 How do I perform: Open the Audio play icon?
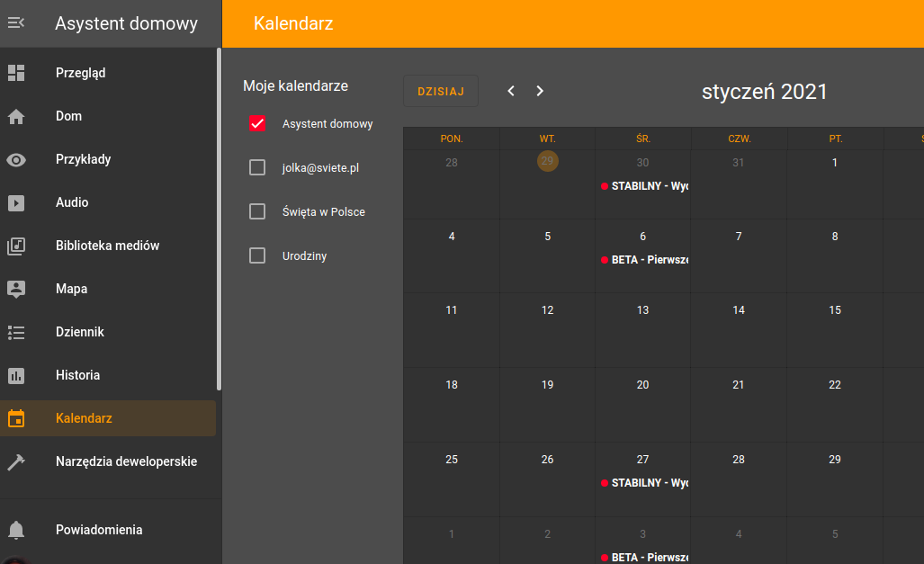(16, 202)
